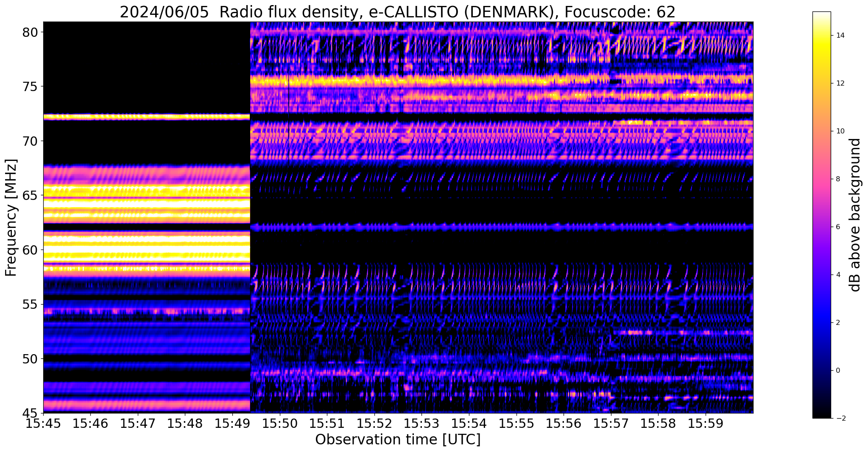Click the colorbar tick label 0
This screenshot has height=452, width=868.
[x=837, y=371]
